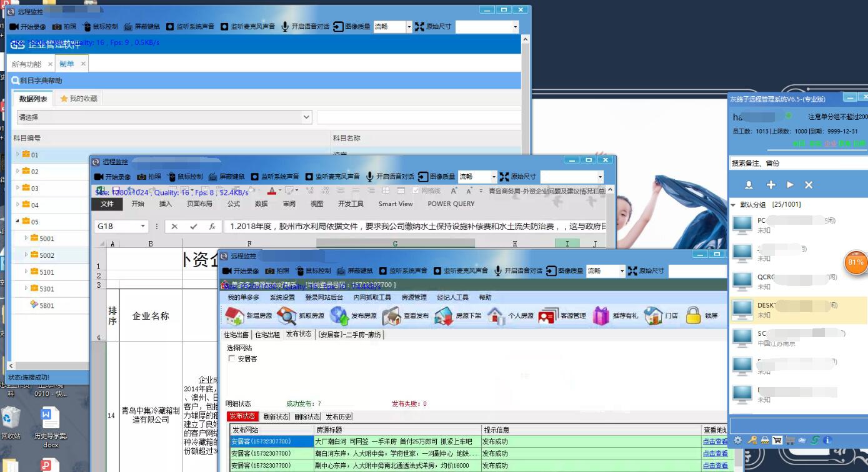Open 图像质量 dropdown in front remote window
Image resolution: width=868 pixels, height=472 pixels.
(606, 271)
